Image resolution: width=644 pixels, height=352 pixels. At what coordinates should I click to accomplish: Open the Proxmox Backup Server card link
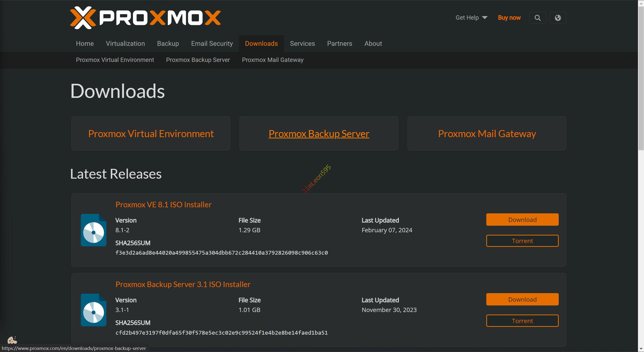pos(319,134)
